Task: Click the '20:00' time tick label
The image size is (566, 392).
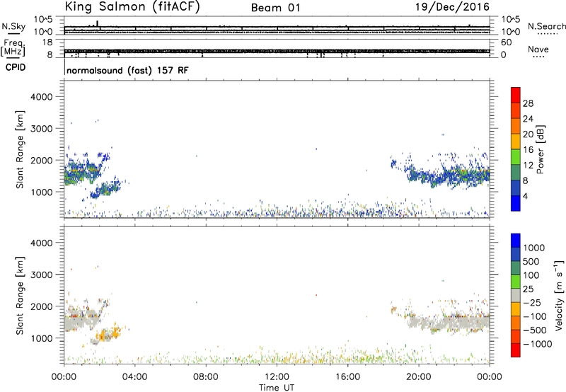Action: click(x=419, y=377)
